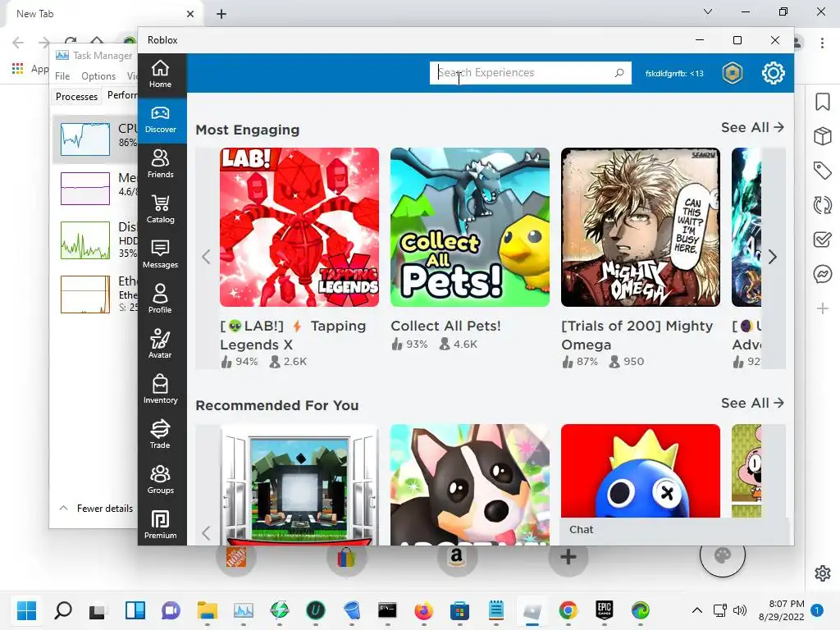
Task: Open the Windows Start menu
Action: click(26, 610)
